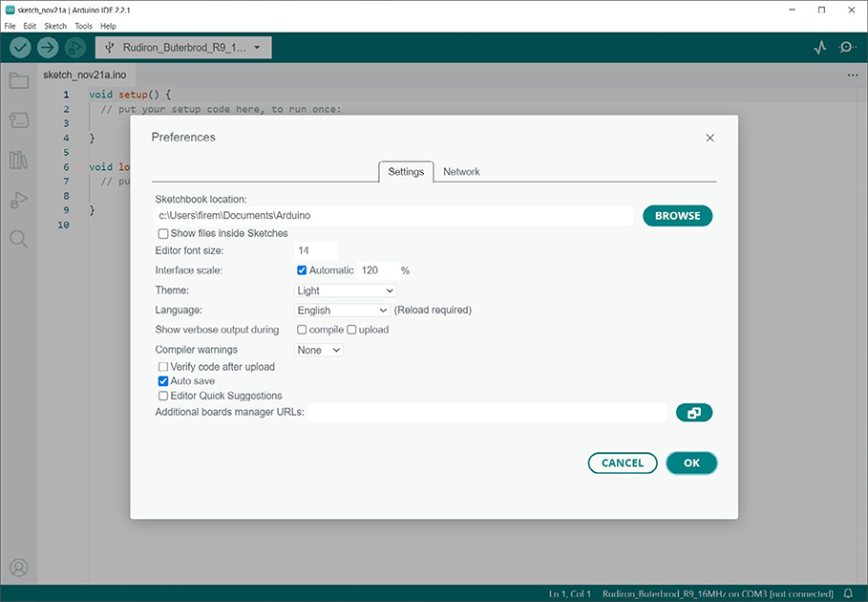The image size is (868, 602).
Task: Uncheck Automatic interface scale
Action: tap(302, 270)
